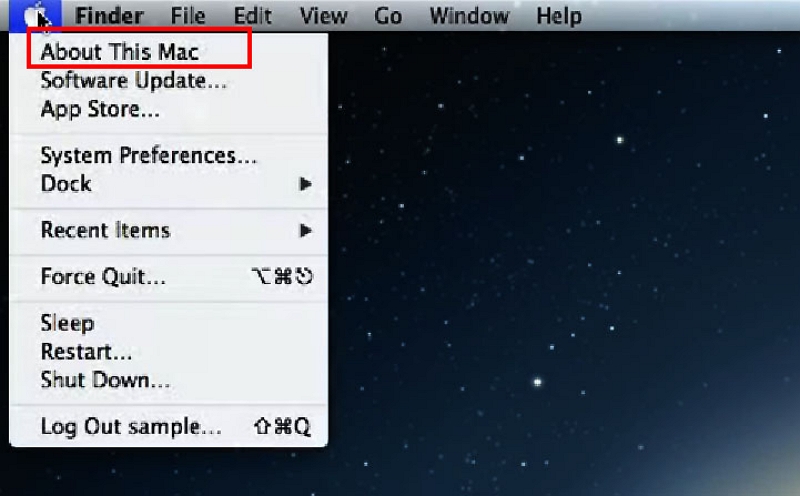Select About This Mac

[168, 52]
